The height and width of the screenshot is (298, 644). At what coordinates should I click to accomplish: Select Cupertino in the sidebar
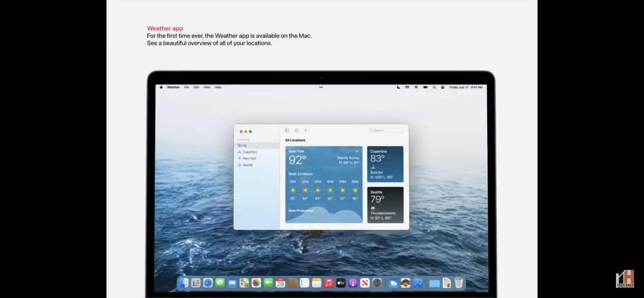(x=257, y=152)
